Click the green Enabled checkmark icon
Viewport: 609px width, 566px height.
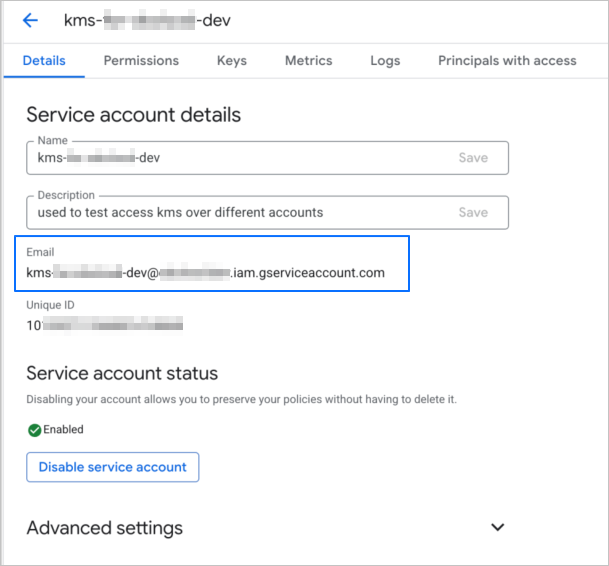tap(34, 430)
